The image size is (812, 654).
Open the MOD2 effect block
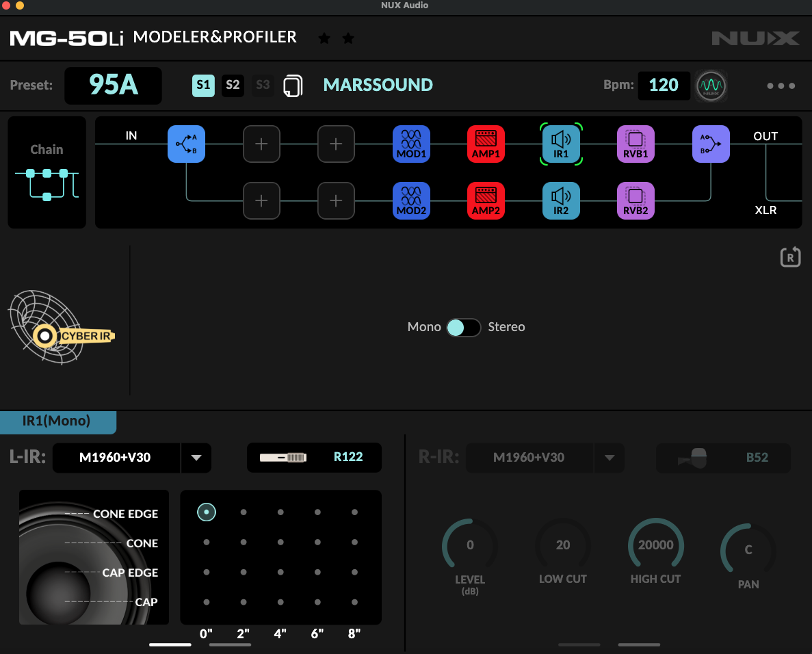click(x=411, y=201)
